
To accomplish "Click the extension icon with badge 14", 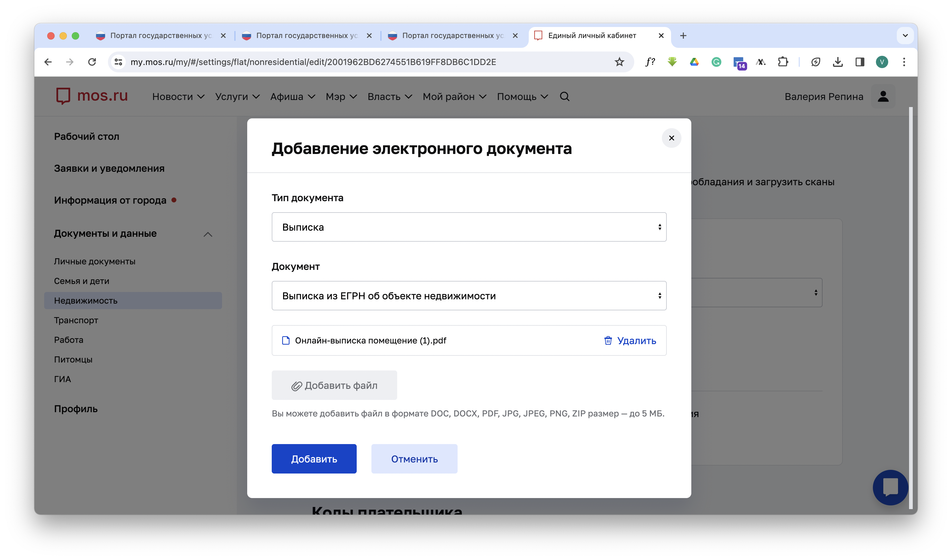I will [739, 63].
